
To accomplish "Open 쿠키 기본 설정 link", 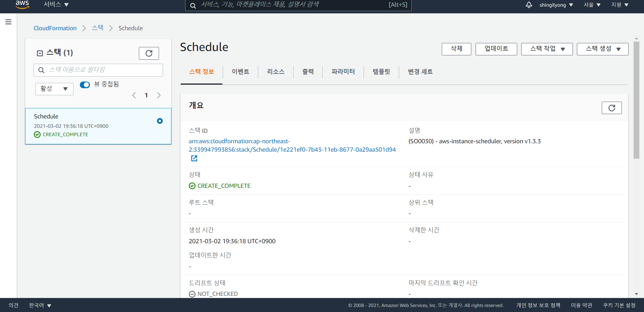I will coord(619,305).
